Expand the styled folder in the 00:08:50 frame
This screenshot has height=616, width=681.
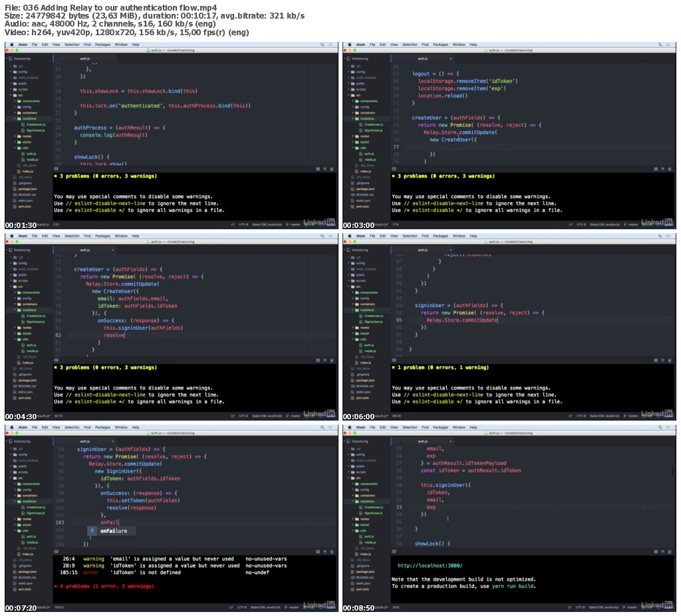click(x=352, y=525)
